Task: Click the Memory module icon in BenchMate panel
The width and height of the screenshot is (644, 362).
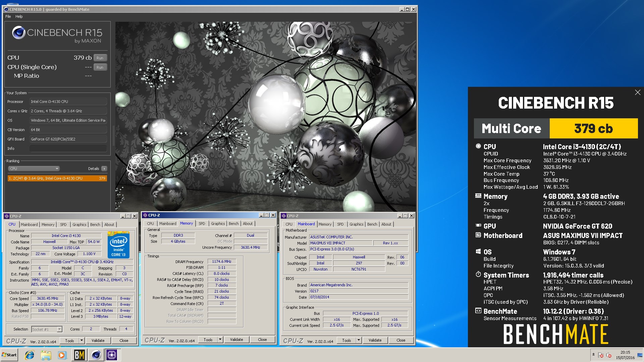Action: point(478,196)
